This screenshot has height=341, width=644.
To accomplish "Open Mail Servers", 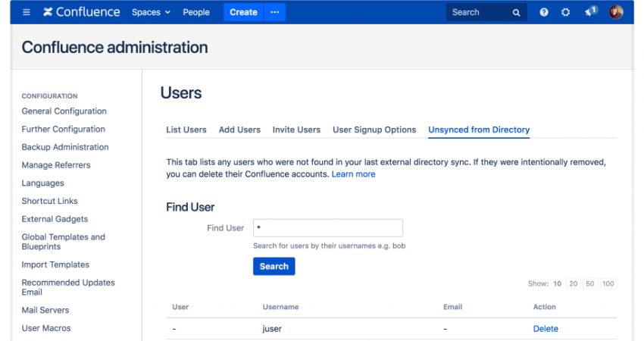I will click(x=45, y=310).
